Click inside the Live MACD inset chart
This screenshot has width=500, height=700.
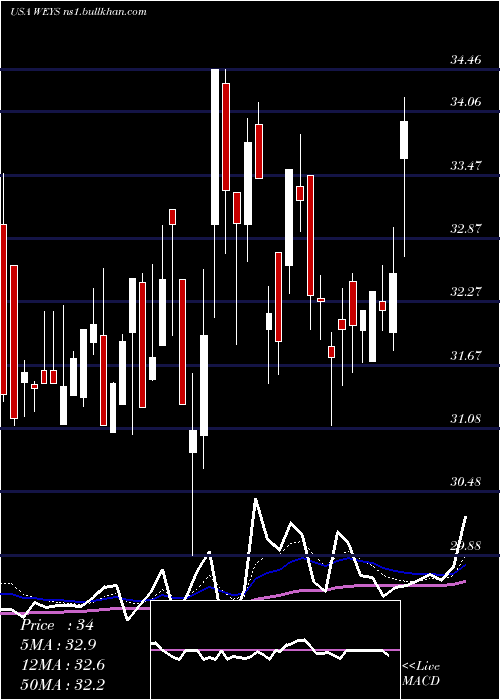(275, 650)
